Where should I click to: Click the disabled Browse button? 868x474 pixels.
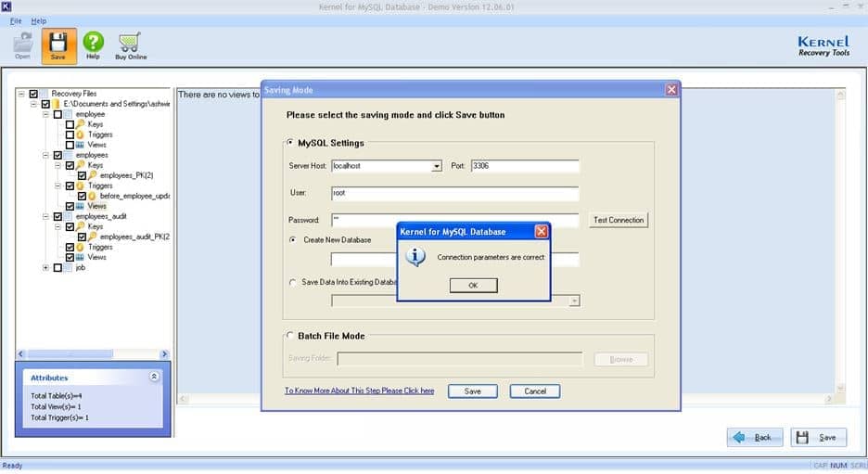point(621,359)
